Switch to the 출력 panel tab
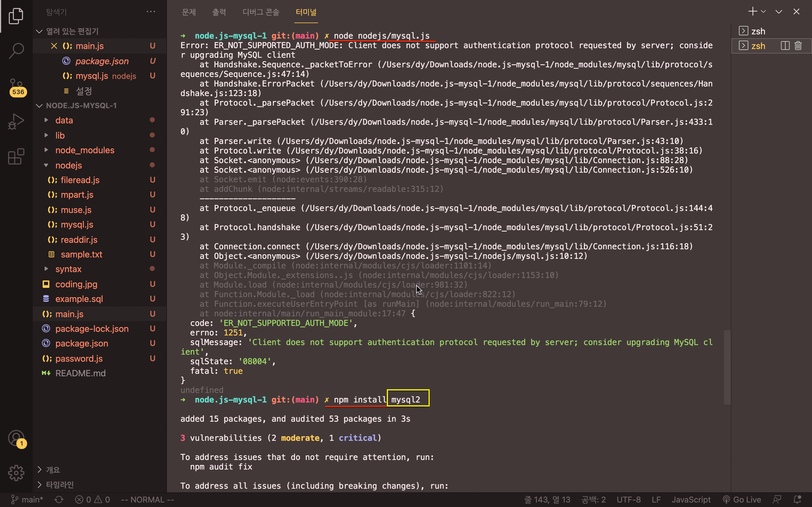Screen dimensions: 812x507 pos(219,12)
